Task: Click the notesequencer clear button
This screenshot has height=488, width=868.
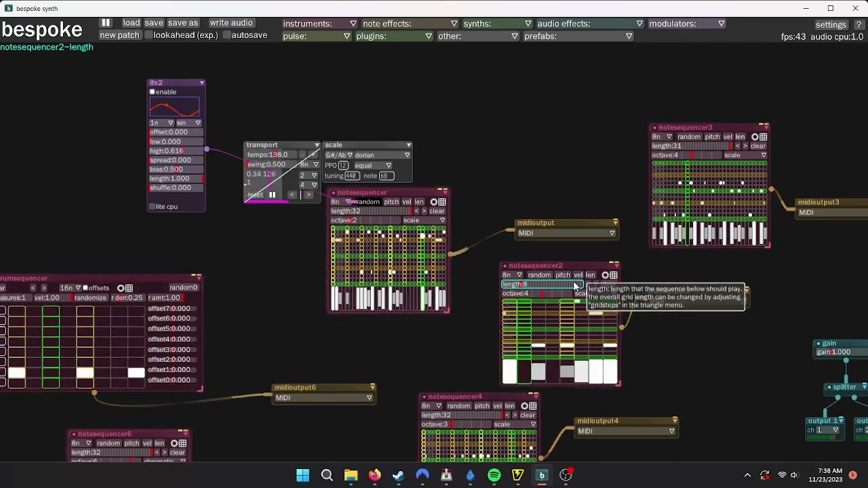Action: click(x=437, y=211)
